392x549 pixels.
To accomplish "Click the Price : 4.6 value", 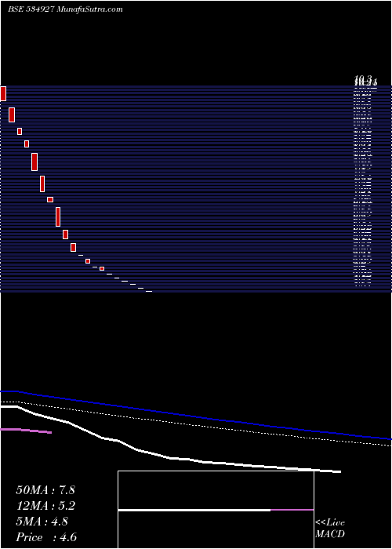I will click(x=46, y=537).
